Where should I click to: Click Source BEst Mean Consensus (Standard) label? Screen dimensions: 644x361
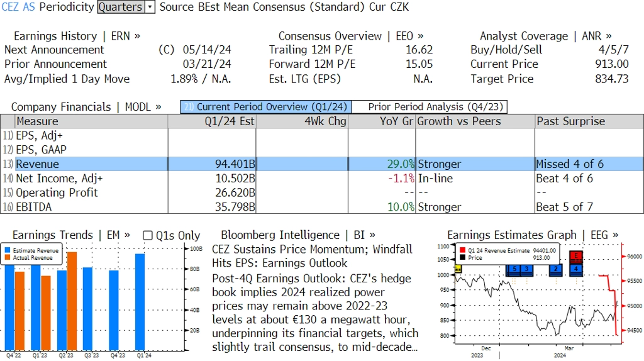click(262, 7)
